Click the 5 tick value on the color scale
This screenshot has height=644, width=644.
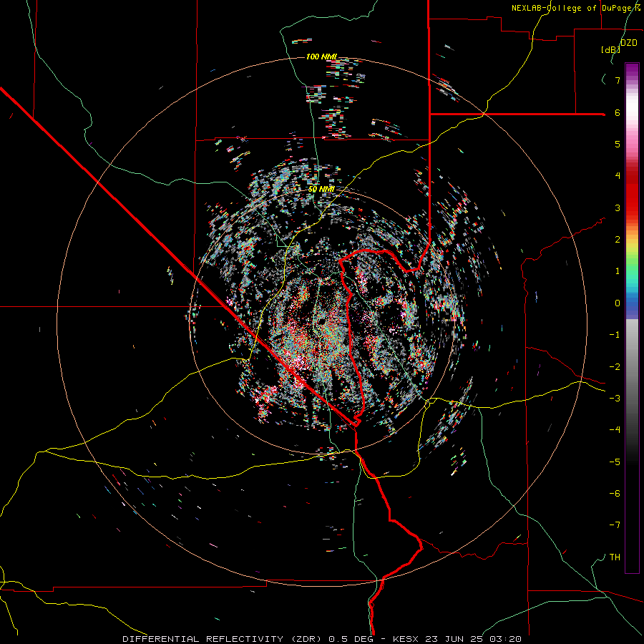[618, 144]
